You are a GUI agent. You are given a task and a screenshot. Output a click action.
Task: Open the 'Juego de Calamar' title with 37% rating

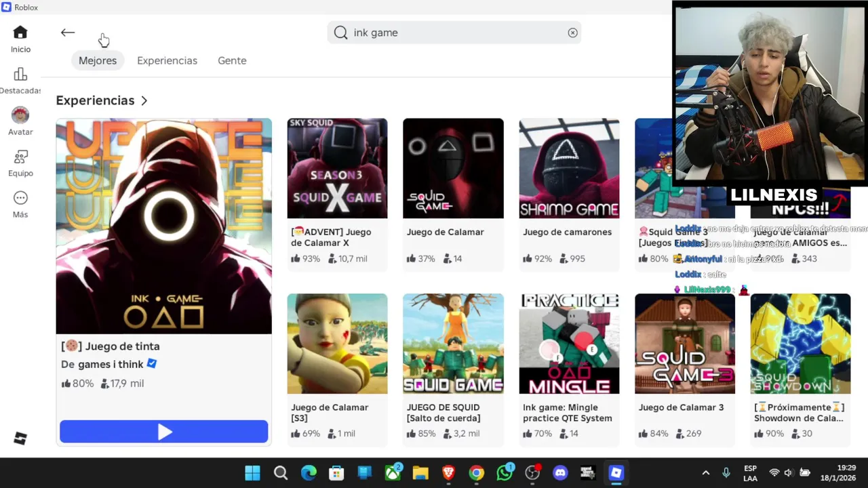(x=446, y=232)
